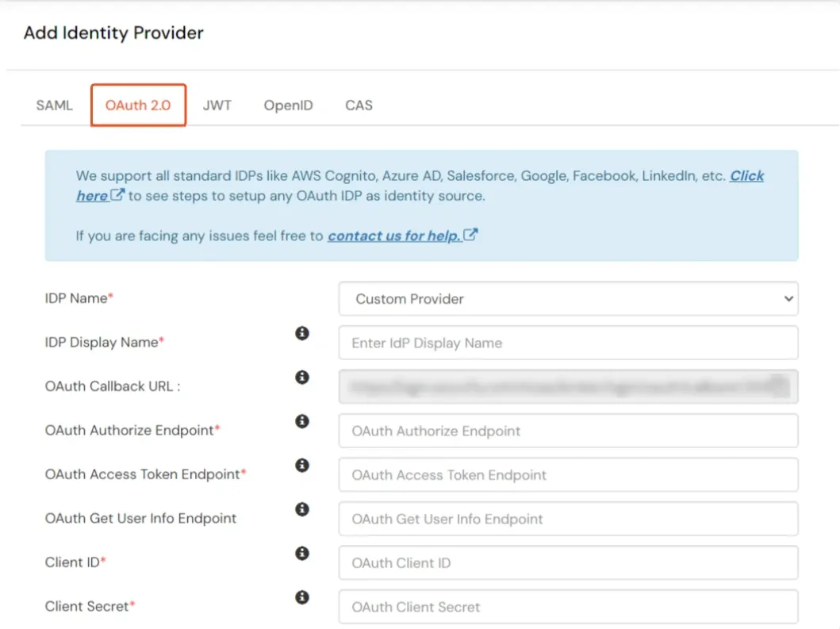Screen dimensions: 840x629
Task: Click the info icon beside OAuth Get User Info Endpoint
Action: pyautogui.click(x=301, y=509)
